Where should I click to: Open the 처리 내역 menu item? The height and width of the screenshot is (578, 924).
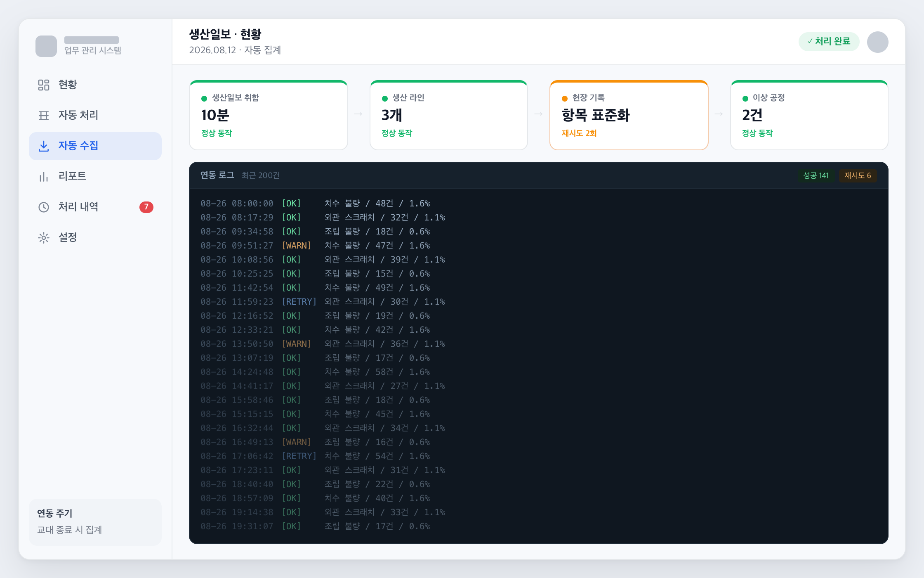coord(95,207)
